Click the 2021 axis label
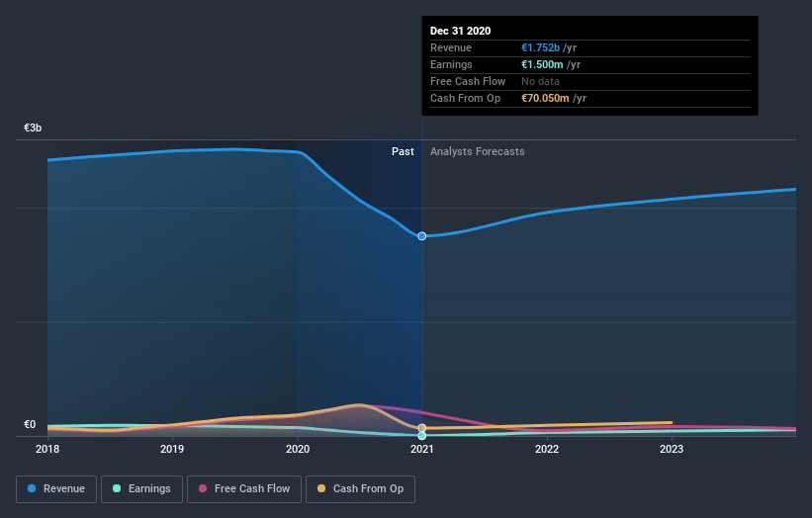Image resolution: width=812 pixels, height=518 pixels. pos(422,449)
